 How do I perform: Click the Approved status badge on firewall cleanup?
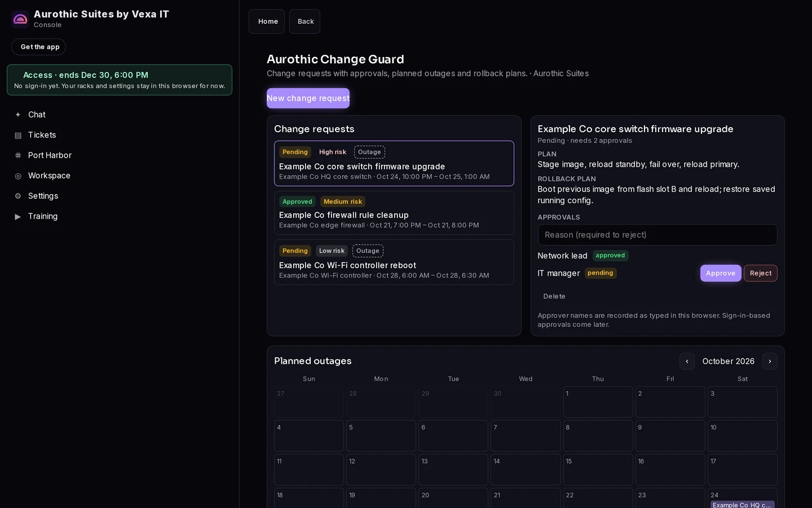297,202
